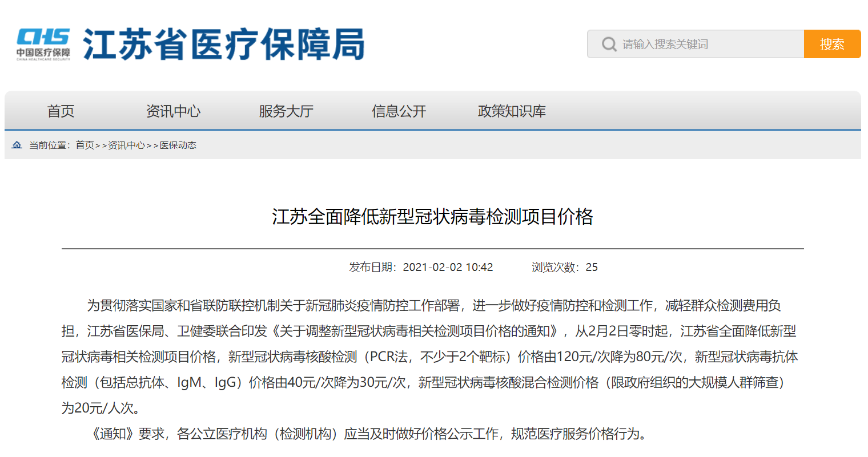Click the 资讯中心 breadcrumb link
Viewport: 868px width, 457px height.
pyautogui.click(x=126, y=145)
